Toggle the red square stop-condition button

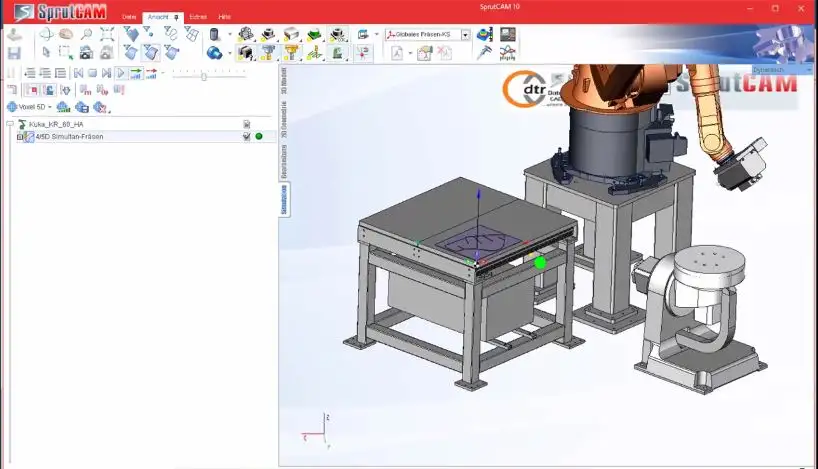click(31, 90)
